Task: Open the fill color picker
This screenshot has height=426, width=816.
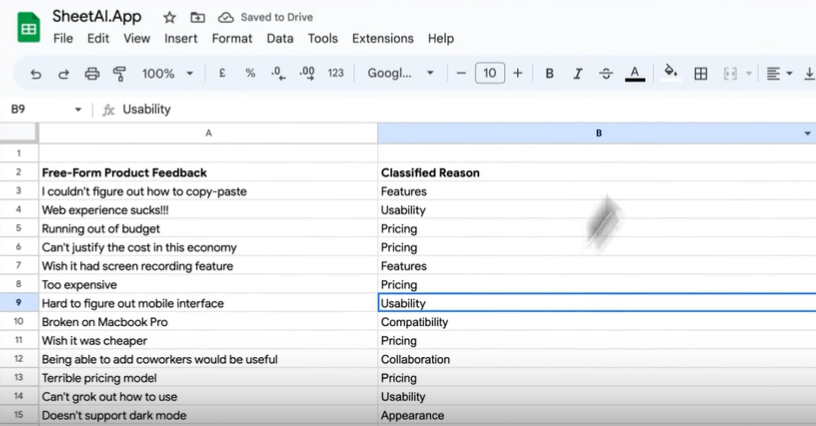Action: point(670,73)
